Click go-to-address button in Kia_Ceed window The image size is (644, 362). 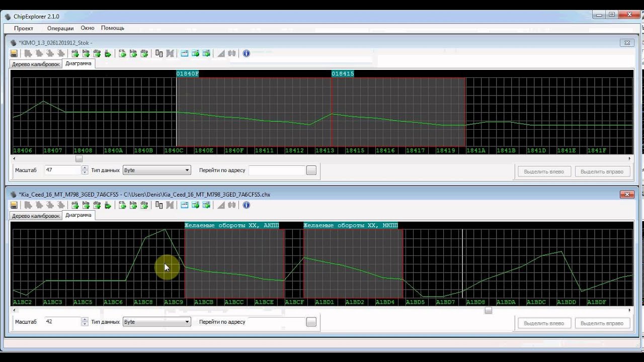tap(311, 322)
